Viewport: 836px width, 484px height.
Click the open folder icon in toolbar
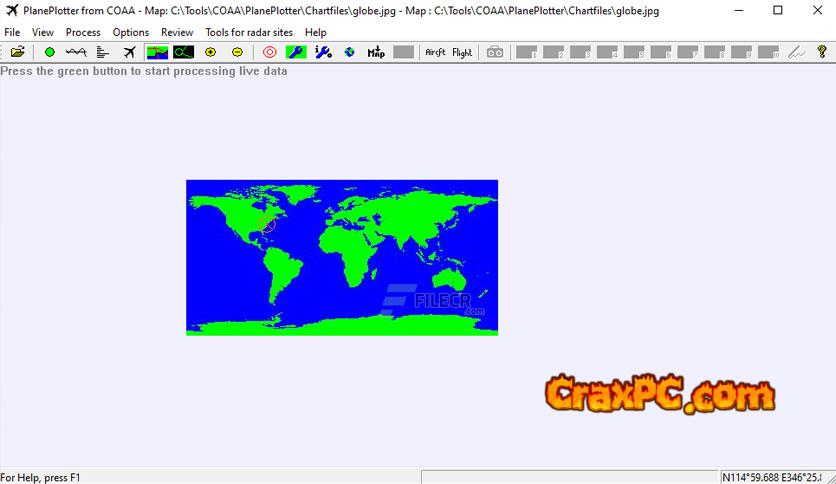18,52
